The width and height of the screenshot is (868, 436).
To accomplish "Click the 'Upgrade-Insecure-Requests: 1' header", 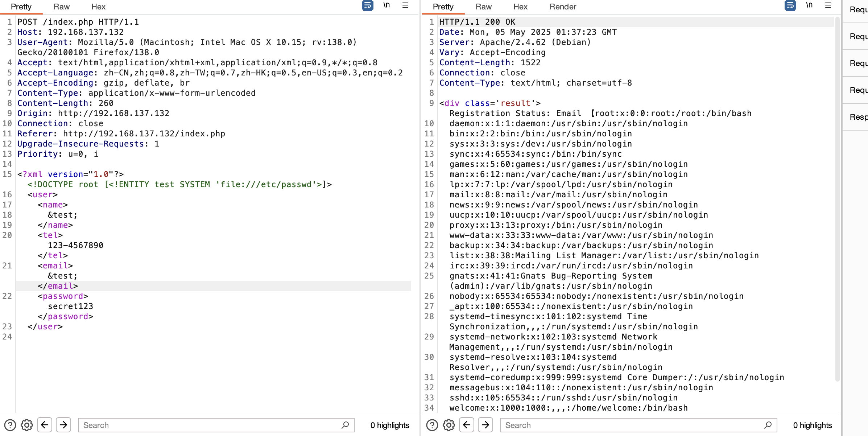I will 88,144.
